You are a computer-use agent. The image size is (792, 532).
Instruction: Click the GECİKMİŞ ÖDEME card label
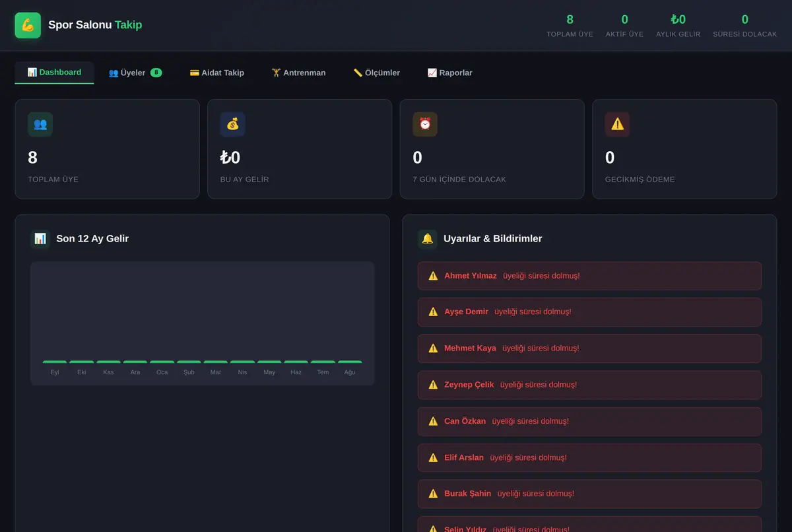pos(640,180)
